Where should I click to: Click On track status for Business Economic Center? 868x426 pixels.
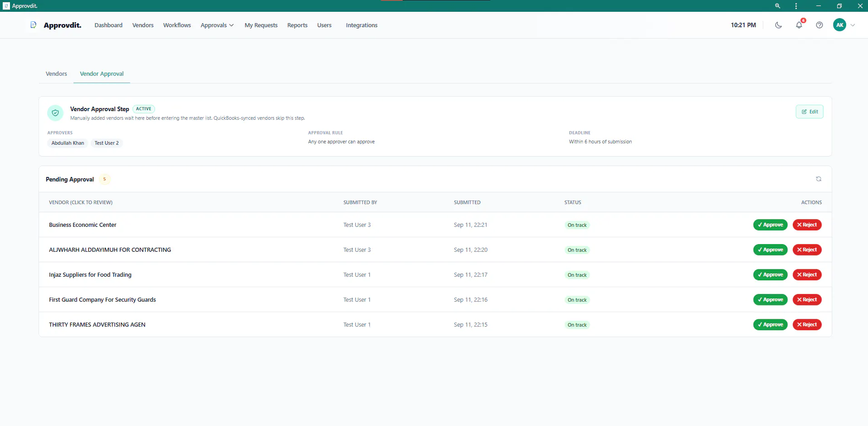pyautogui.click(x=577, y=225)
